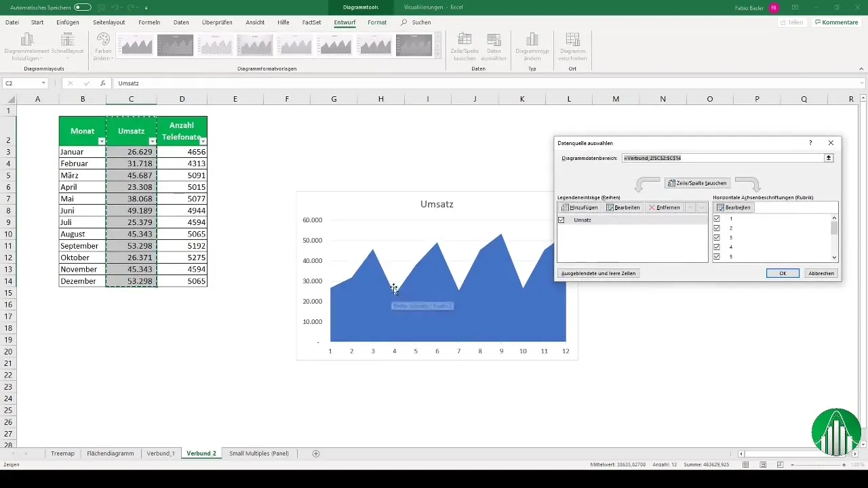Click Hinzufügen in Legendeneinträge
868x488 pixels.
click(580, 207)
